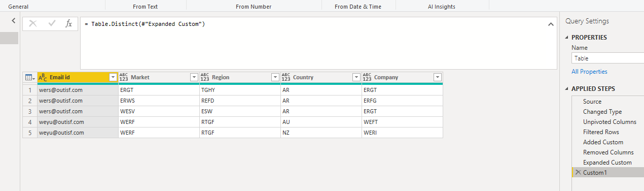Change Market column data type icon
Image resolution: width=644 pixels, height=191 pixels.
[x=124, y=77]
